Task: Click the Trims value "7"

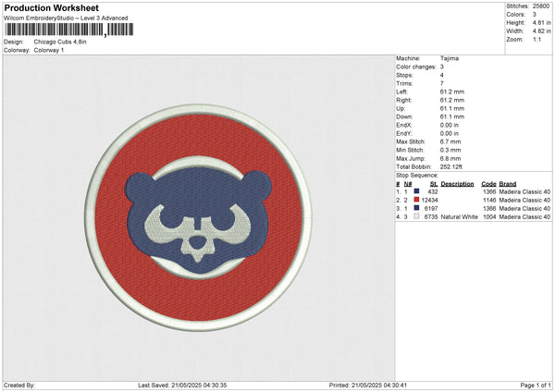Action: click(442, 83)
